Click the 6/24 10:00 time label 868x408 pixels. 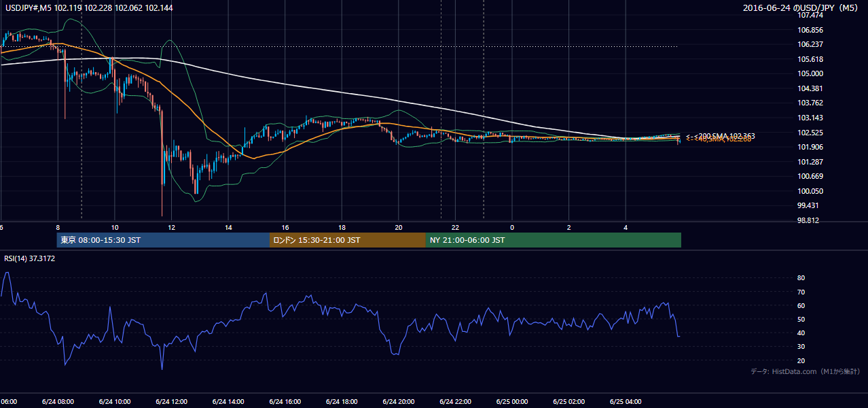114,401
